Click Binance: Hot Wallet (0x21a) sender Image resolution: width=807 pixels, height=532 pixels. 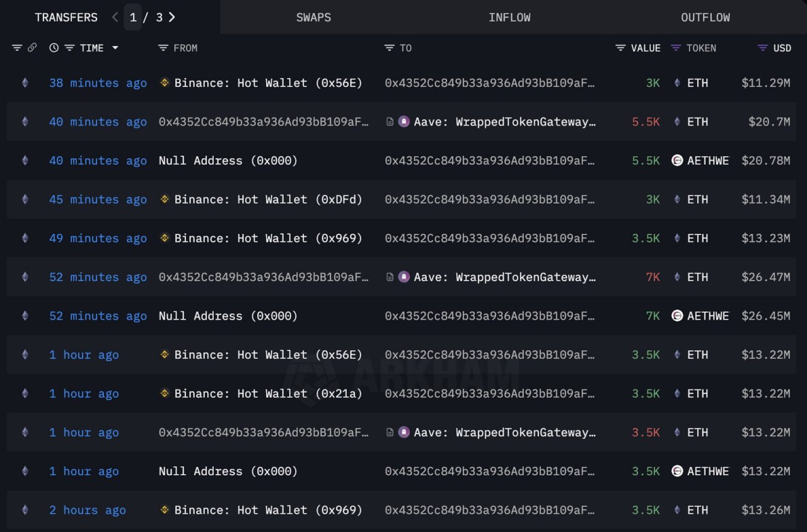point(268,393)
